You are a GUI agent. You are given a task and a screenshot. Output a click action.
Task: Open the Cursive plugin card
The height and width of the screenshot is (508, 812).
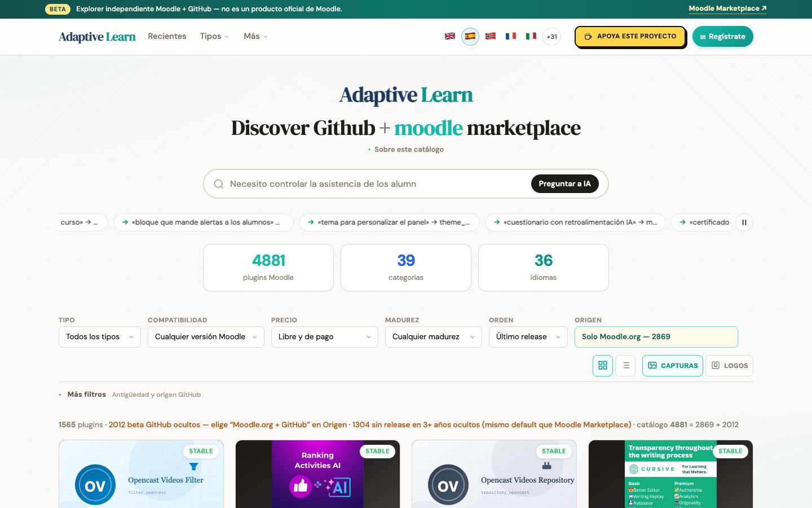(671, 474)
